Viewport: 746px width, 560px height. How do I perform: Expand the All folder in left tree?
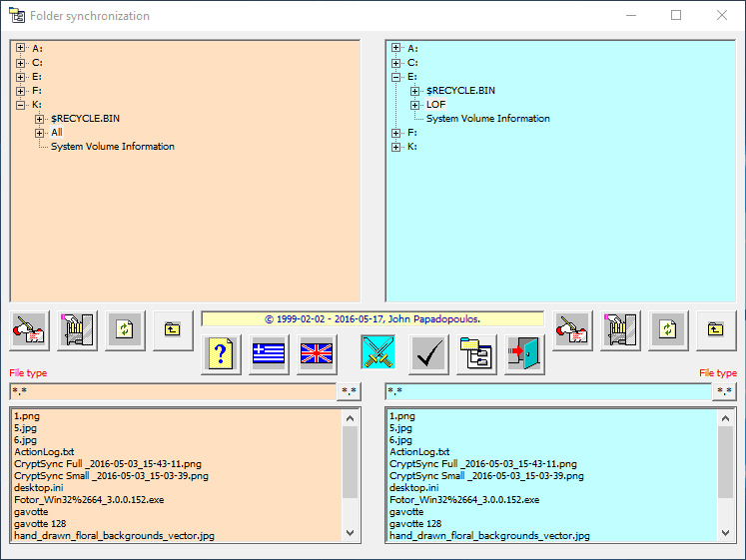(40, 133)
